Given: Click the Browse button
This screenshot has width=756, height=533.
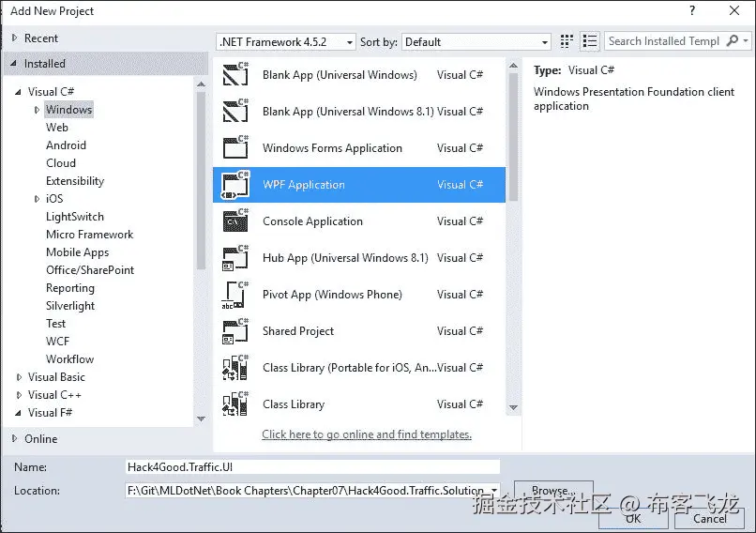Looking at the screenshot, I should (553, 491).
